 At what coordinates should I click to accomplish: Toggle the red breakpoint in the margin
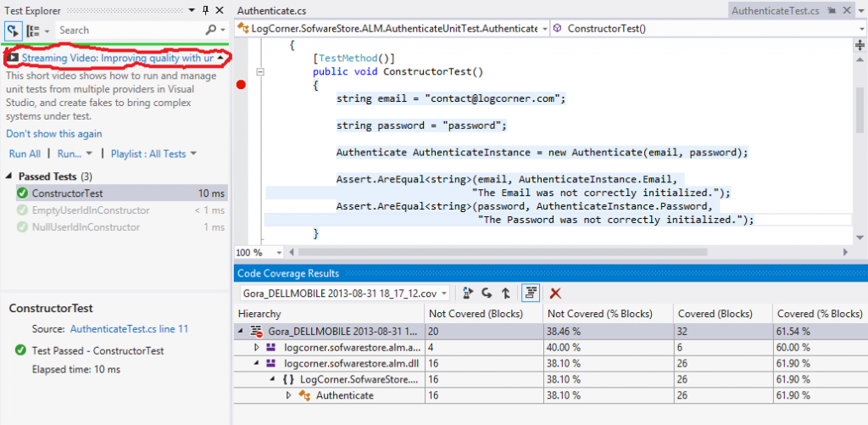click(x=241, y=85)
